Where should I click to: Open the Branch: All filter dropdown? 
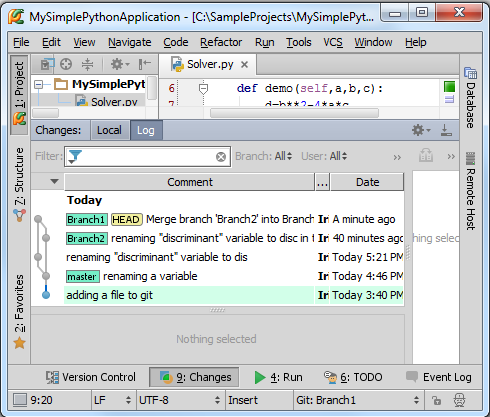[x=264, y=156]
